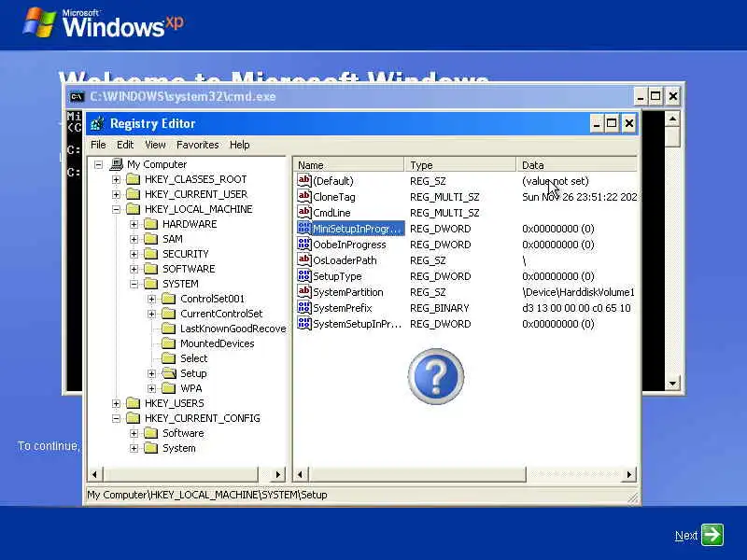The width and height of the screenshot is (747, 560).
Task: Open the View menu
Action: (155, 145)
